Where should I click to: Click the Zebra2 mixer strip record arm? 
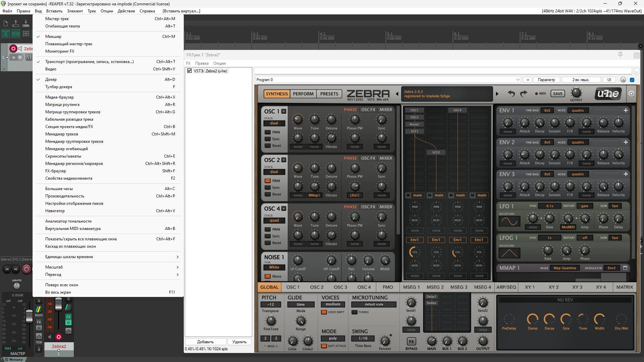59,337
